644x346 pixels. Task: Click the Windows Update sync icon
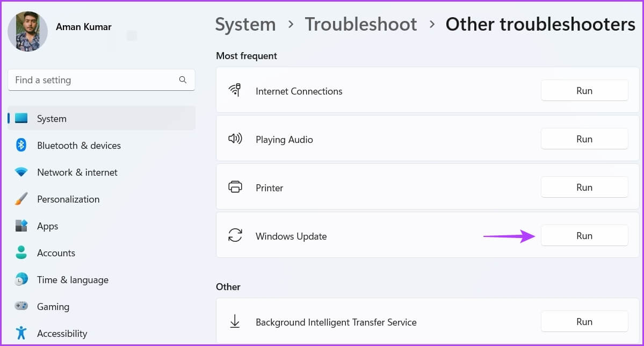pos(235,235)
